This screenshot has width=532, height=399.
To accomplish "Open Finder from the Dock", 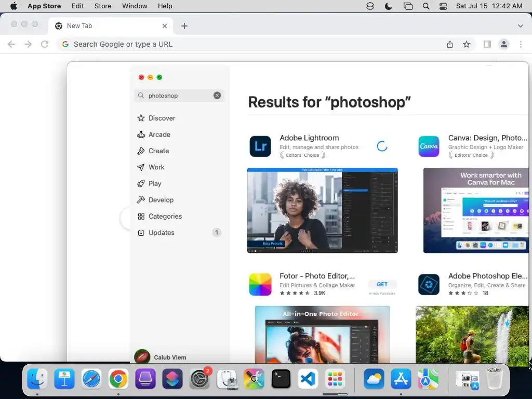I will tap(37, 379).
